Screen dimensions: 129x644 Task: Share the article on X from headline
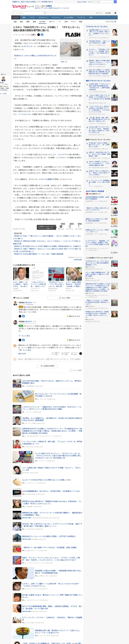coord(38,35)
